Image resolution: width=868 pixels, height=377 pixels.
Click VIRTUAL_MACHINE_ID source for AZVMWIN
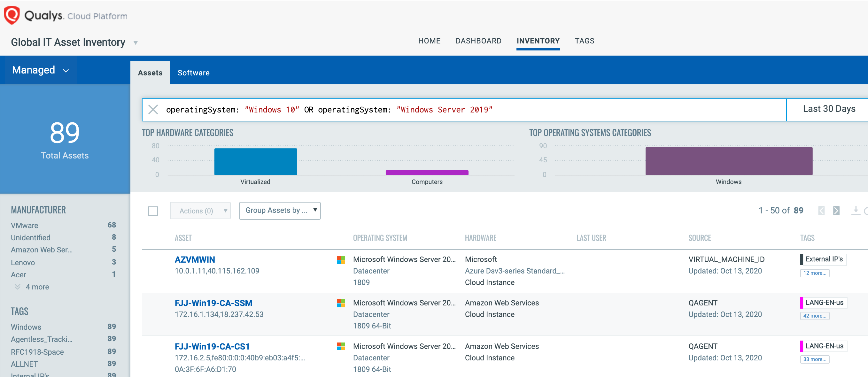pos(726,259)
